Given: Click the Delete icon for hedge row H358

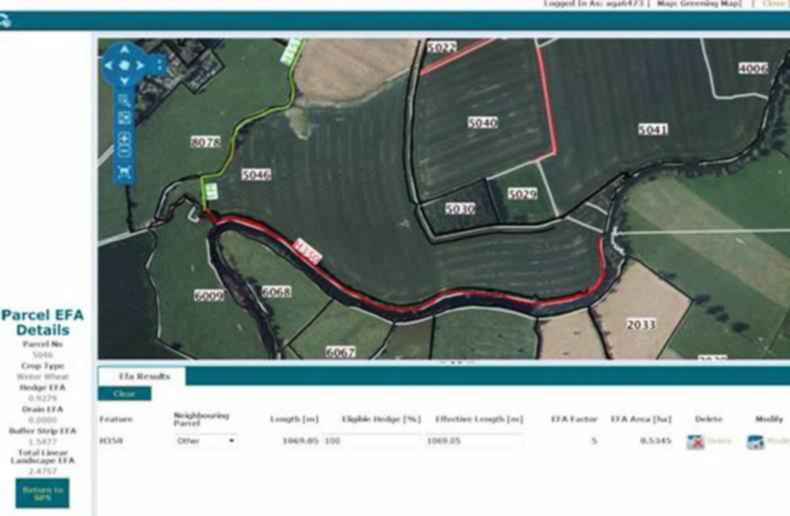Looking at the screenshot, I should (x=695, y=441).
